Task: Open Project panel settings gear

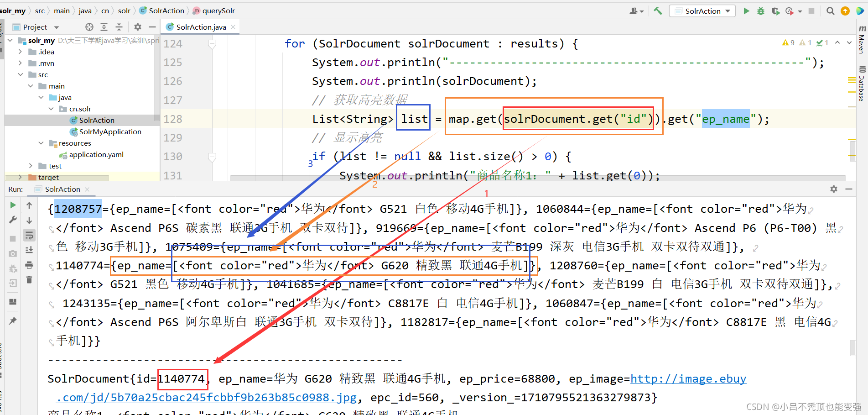Action: (138, 27)
